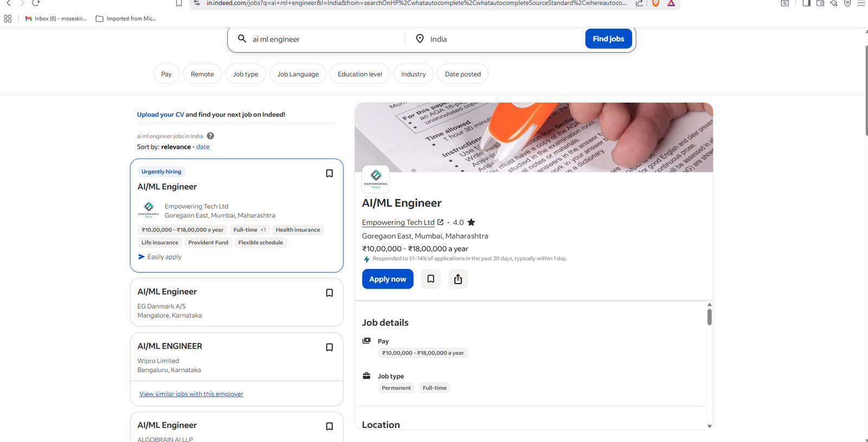This screenshot has width=868, height=442.
Task: Click save bookmark icon in job detail pane
Action: pyautogui.click(x=431, y=279)
